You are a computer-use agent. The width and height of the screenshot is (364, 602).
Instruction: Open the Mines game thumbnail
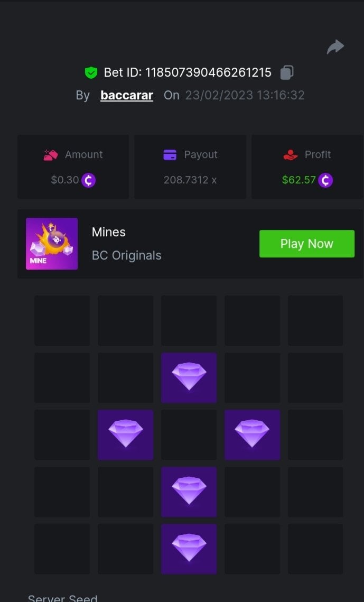pos(52,244)
